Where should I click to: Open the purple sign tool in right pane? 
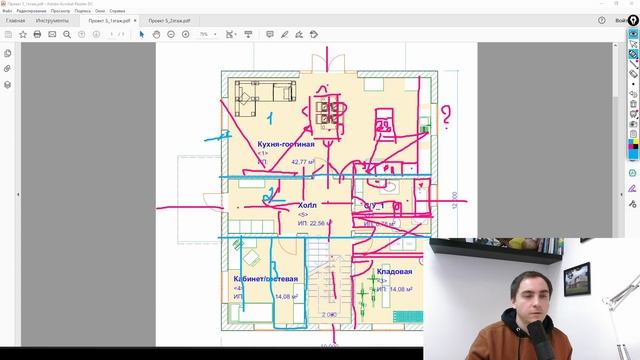632,189
